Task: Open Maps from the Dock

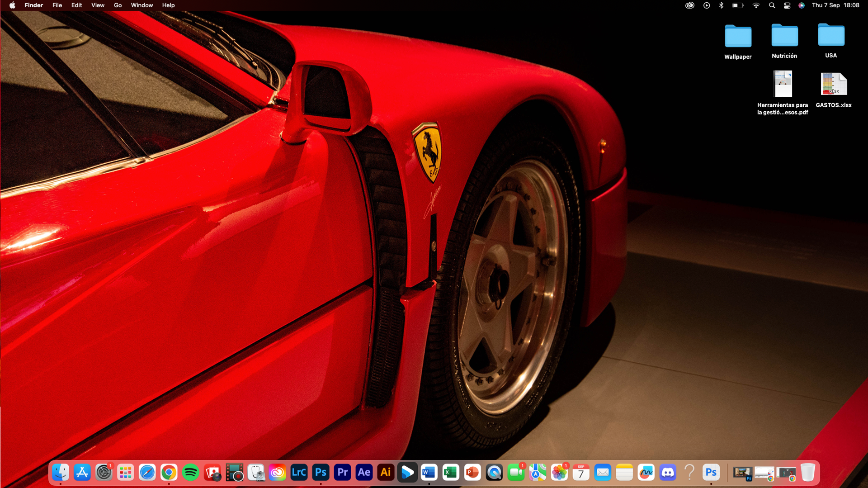Action: tap(538, 473)
